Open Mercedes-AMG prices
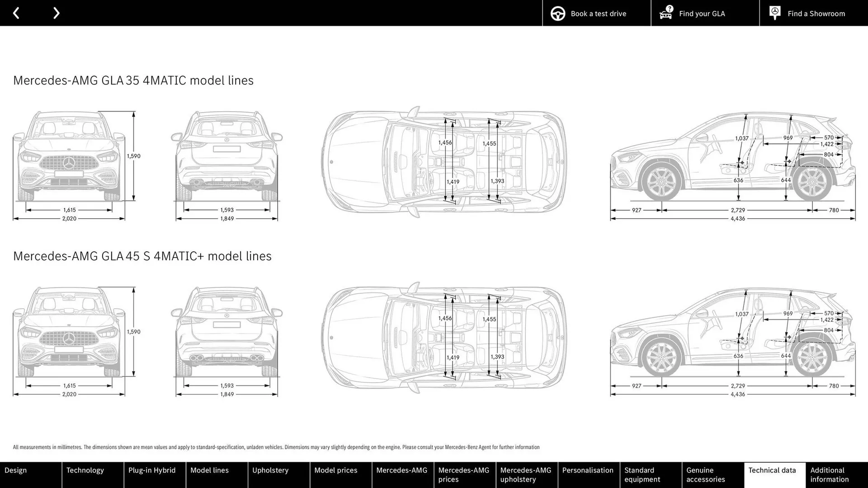This screenshot has width=868, height=488. [464, 474]
